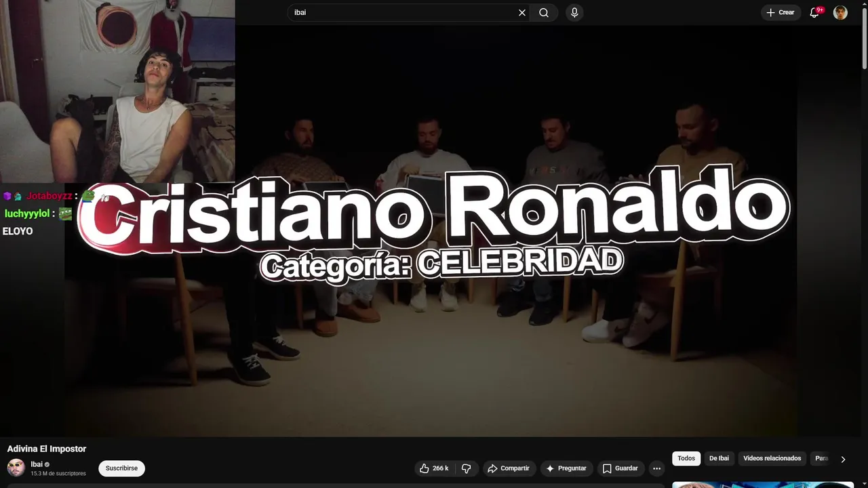
Task: Select the De Ibai filter chip
Action: (719, 459)
